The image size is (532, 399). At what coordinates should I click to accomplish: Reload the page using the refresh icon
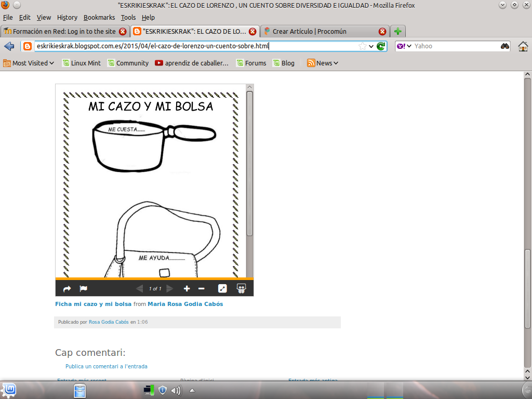pyautogui.click(x=381, y=46)
